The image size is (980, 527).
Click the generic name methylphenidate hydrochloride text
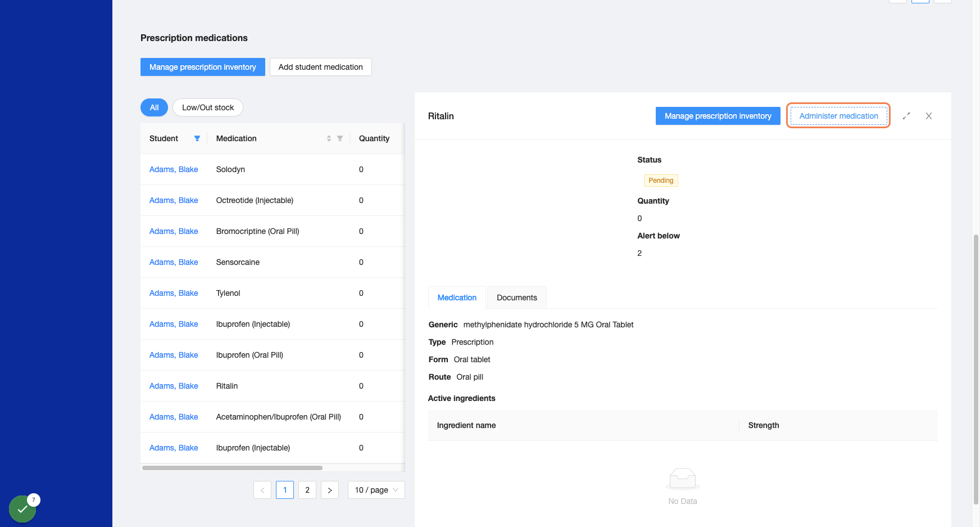click(548, 325)
